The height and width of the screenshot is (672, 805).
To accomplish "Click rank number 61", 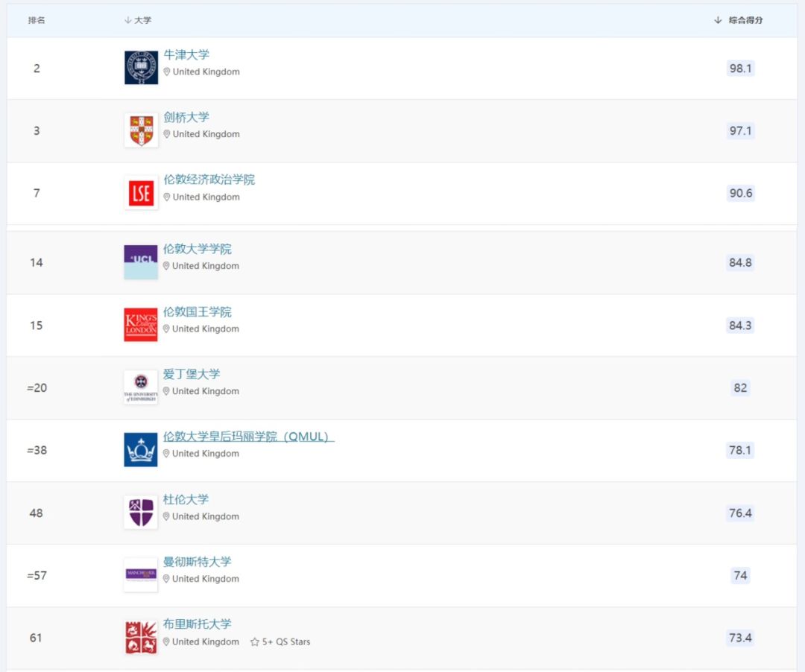I will point(36,638).
